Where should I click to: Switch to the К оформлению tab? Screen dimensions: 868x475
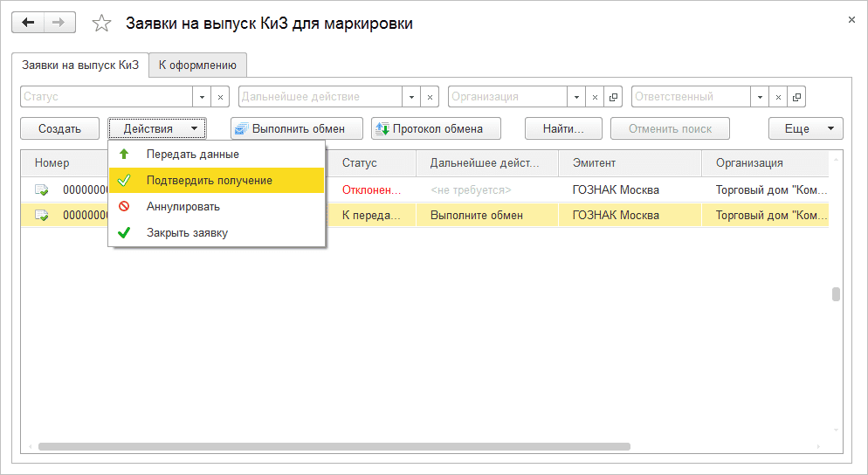coord(197,65)
